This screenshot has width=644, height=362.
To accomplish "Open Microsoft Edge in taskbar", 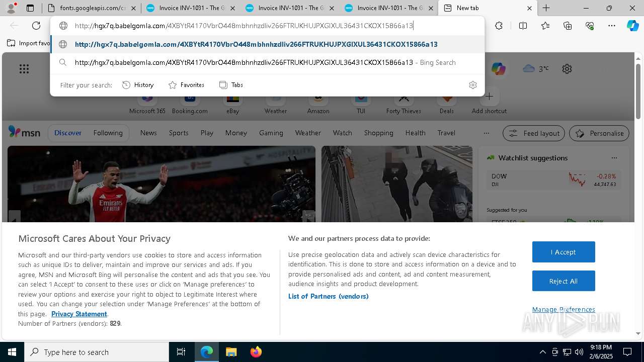I will pos(207,352).
